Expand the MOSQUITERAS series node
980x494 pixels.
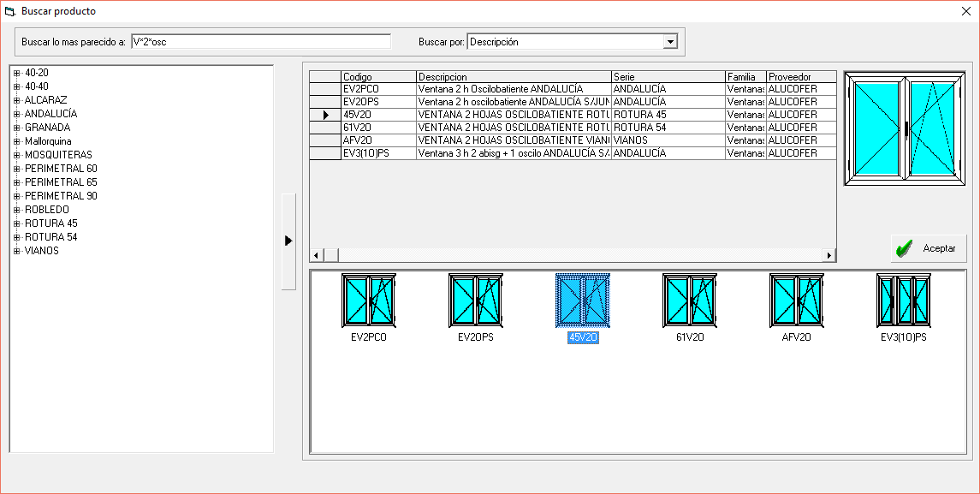click(16, 155)
